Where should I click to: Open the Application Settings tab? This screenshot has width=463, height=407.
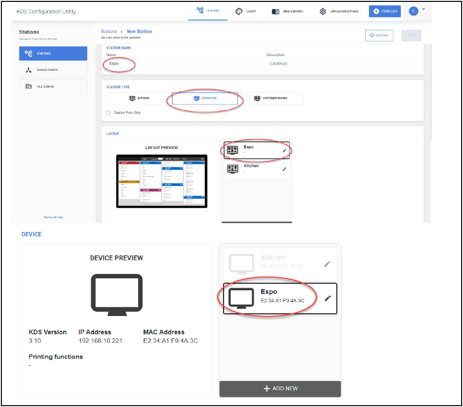pos(339,11)
